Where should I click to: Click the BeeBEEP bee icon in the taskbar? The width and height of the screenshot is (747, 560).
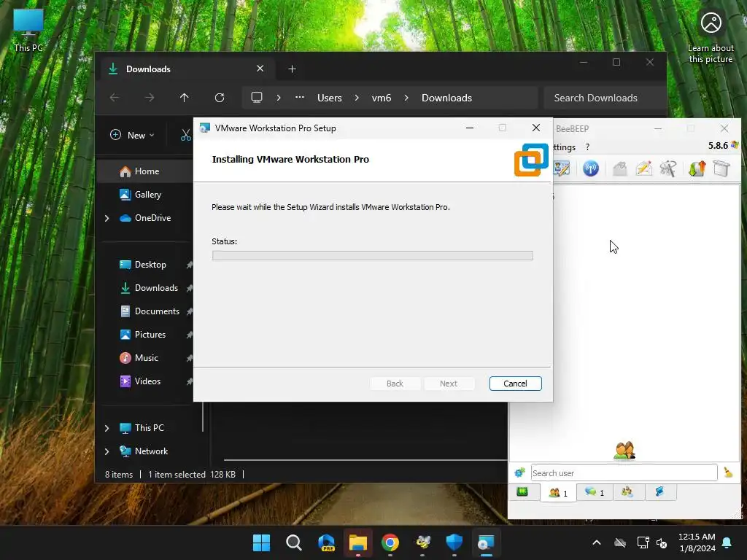click(422, 542)
